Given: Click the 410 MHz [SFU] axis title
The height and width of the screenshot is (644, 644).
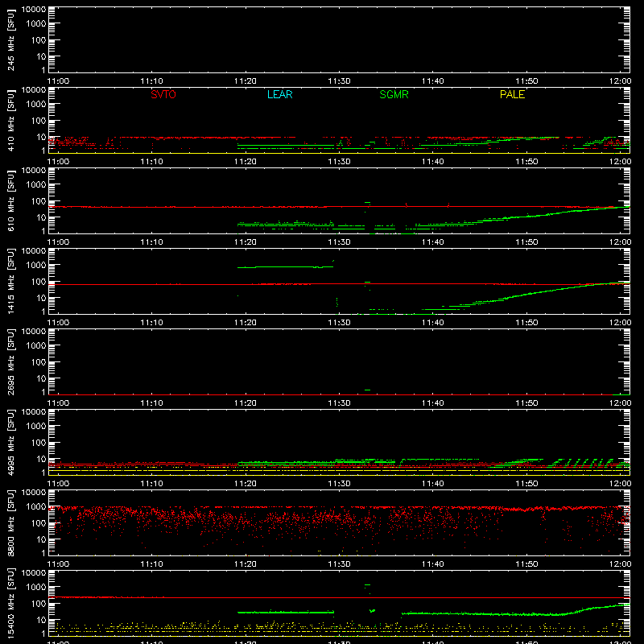Looking at the screenshot, I should coord(10,120).
